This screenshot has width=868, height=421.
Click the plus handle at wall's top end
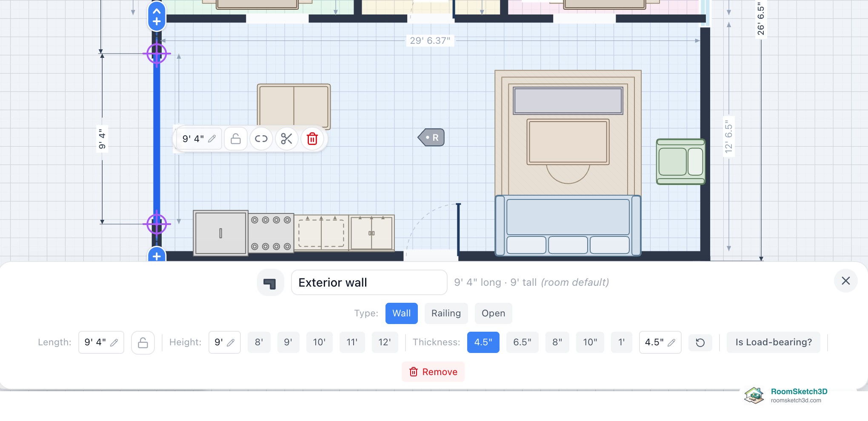pyautogui.click(x=157, y=21)
